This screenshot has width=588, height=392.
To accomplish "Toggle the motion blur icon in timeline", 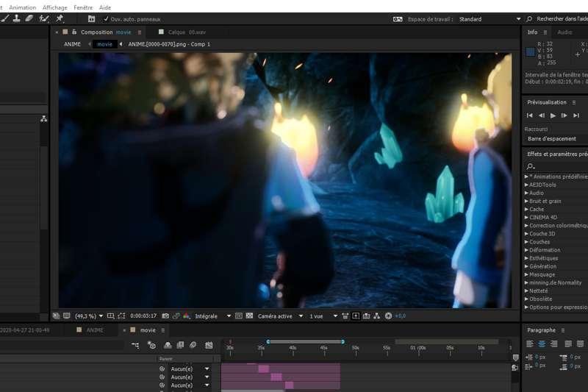I will tap(193, 345).
